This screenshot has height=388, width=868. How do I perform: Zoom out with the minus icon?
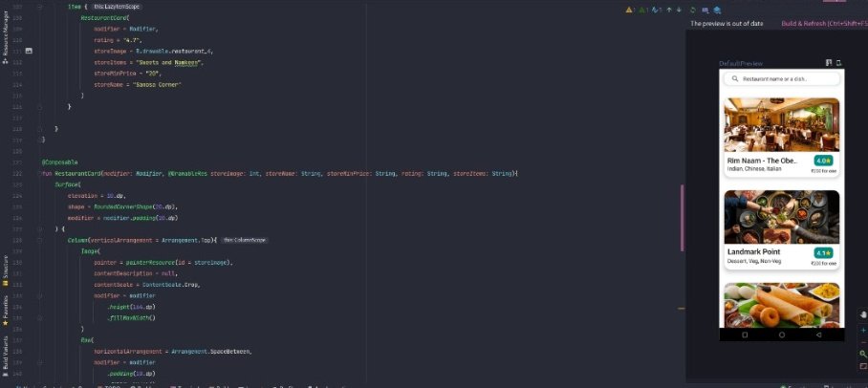coord(863,342)
